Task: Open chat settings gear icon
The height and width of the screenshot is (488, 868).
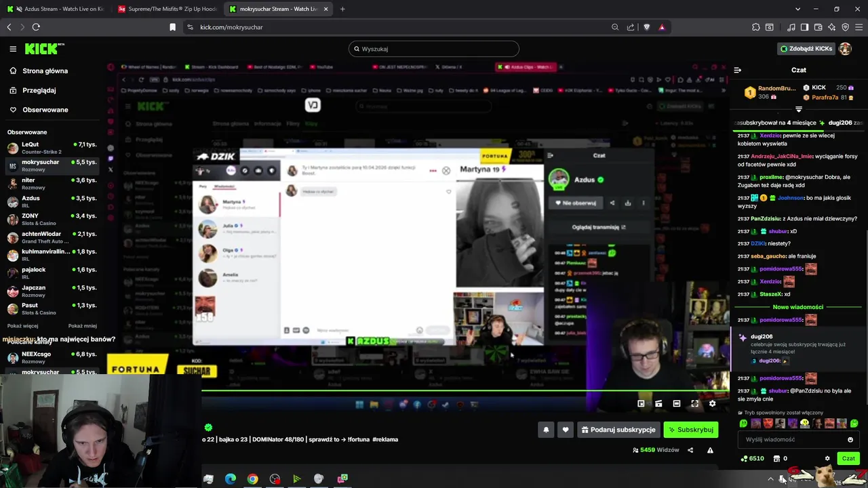Action: point(827,459)
